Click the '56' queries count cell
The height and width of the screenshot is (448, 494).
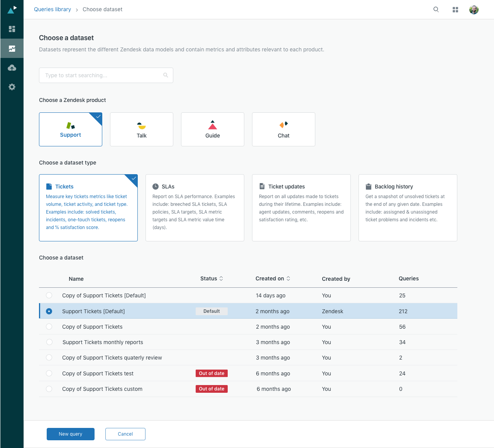pyautogui.click(x=402, y=327)
